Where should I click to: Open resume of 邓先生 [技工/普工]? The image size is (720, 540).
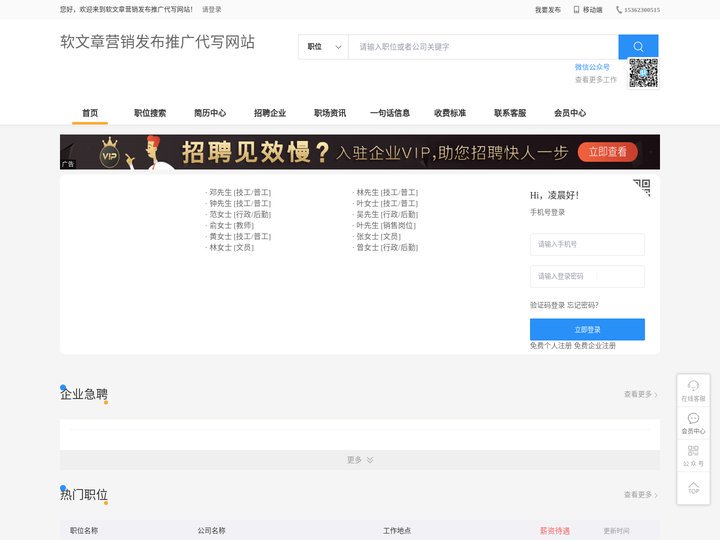click(240, 192)
